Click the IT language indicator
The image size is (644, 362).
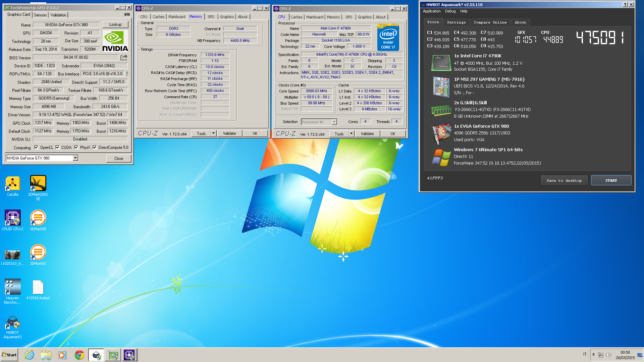tap(585, 354)
